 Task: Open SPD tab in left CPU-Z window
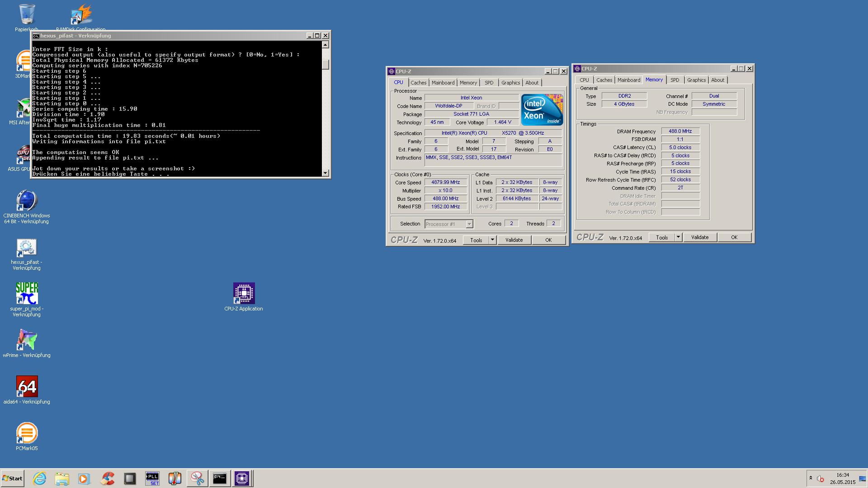[x=489, y=83]
